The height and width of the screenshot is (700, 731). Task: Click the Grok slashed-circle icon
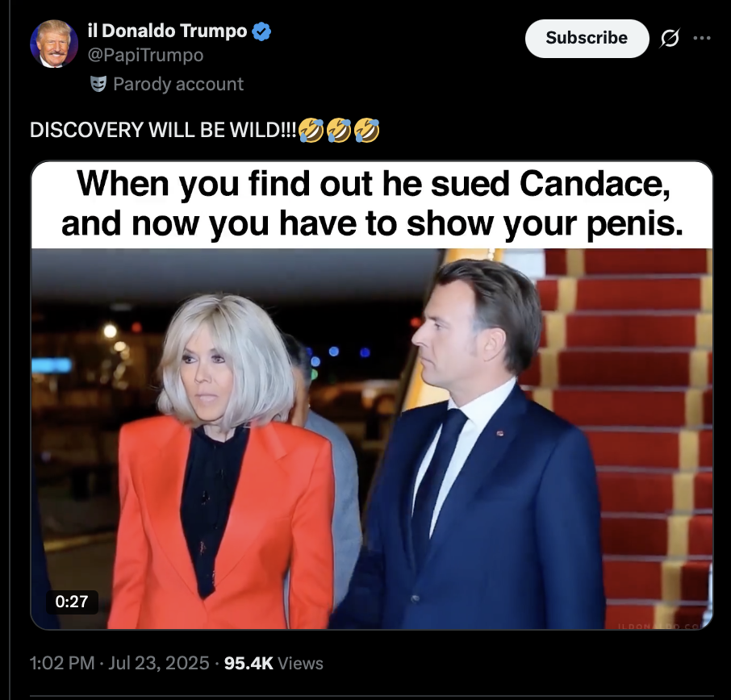[x=670, y=38]
